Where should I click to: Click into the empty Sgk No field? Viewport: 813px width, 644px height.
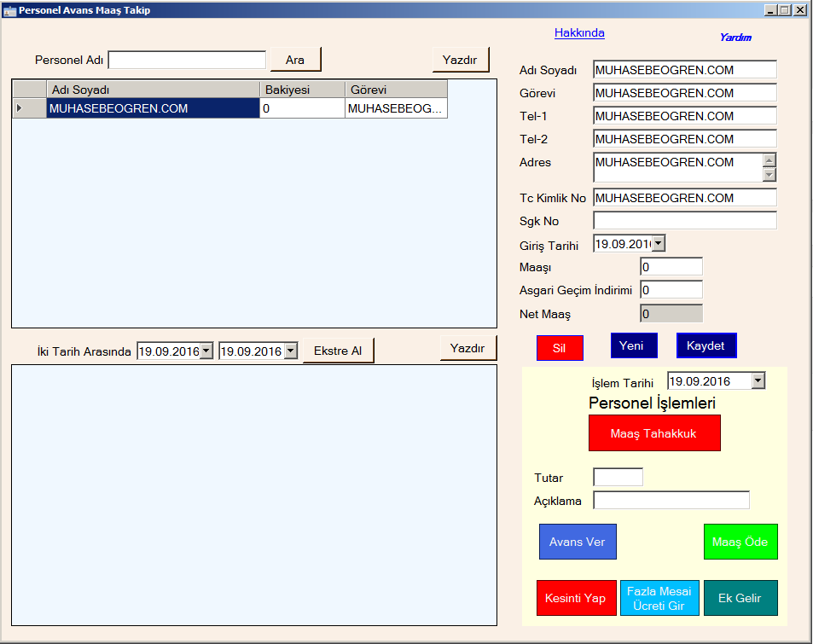(x=685, y=220)
